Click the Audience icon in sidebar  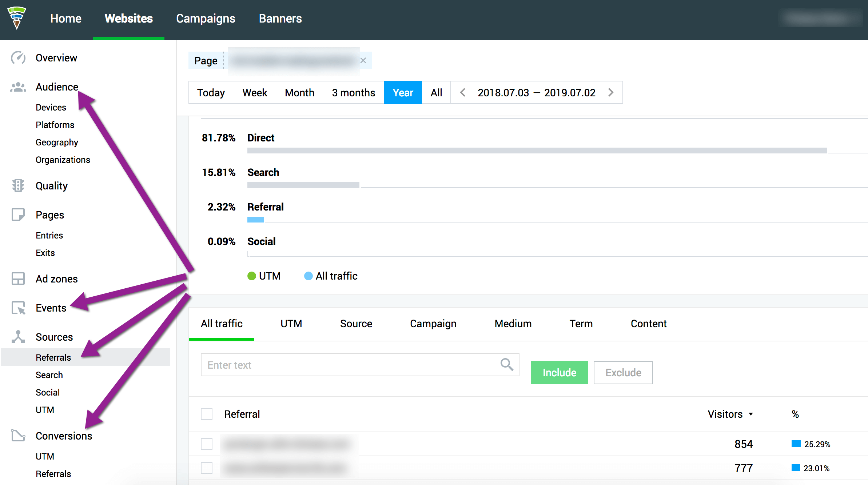(x=18, y=87)
